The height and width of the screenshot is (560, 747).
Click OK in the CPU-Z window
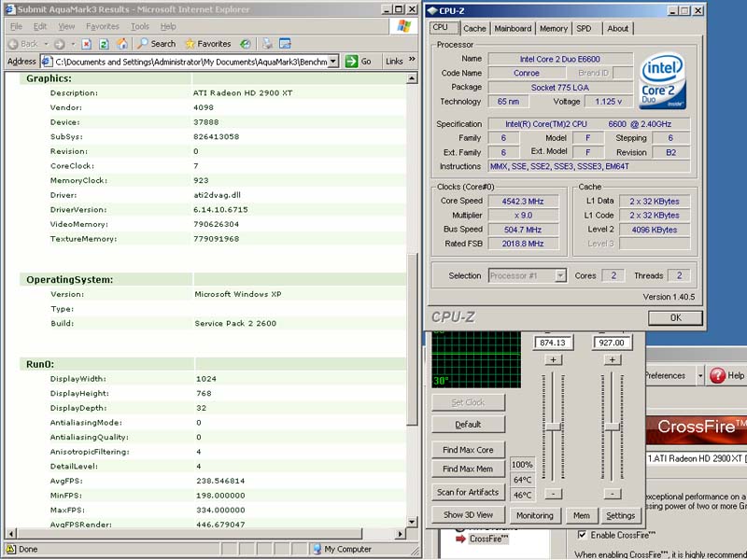tap(675, 317)
